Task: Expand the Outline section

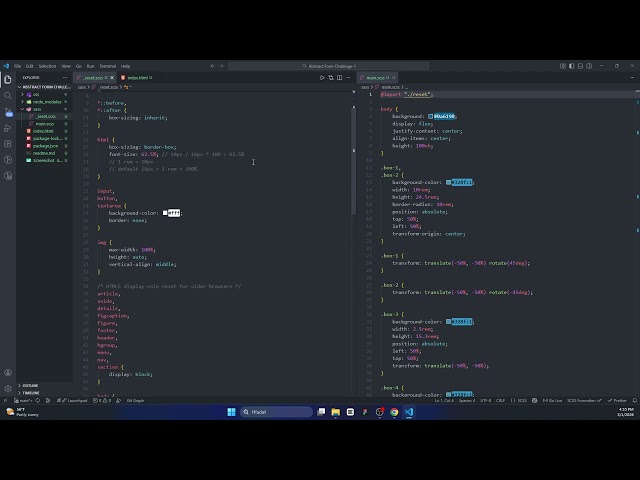Action: [44, 385]
